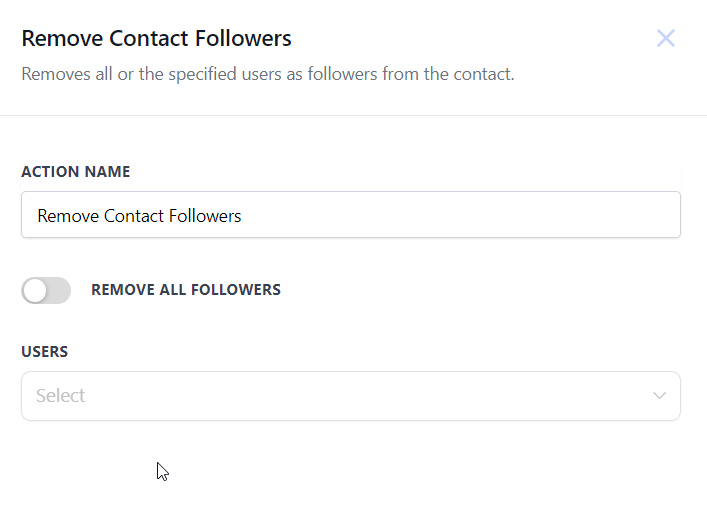Viewport: 707px width, 508px height.
Task: Enable the Remove All Followers toggle
Action: [46, 290]
